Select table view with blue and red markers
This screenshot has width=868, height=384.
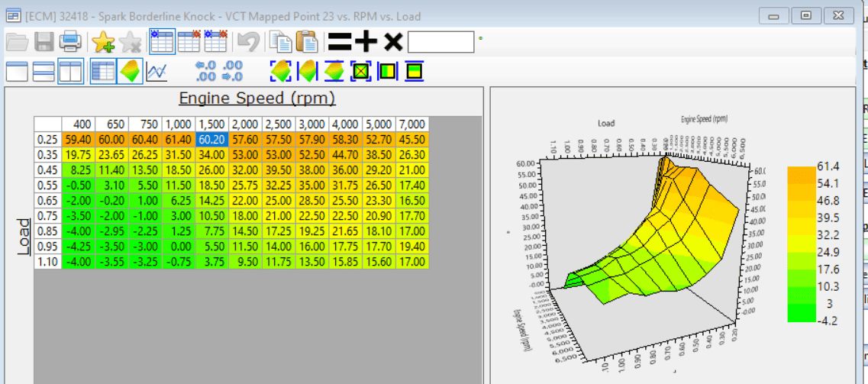tap(216, 41)
